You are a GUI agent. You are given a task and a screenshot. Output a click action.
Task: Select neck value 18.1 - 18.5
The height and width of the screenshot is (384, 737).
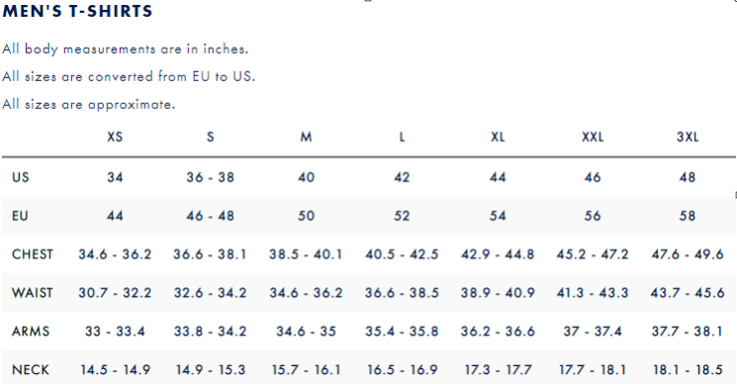tap(687, 370)
